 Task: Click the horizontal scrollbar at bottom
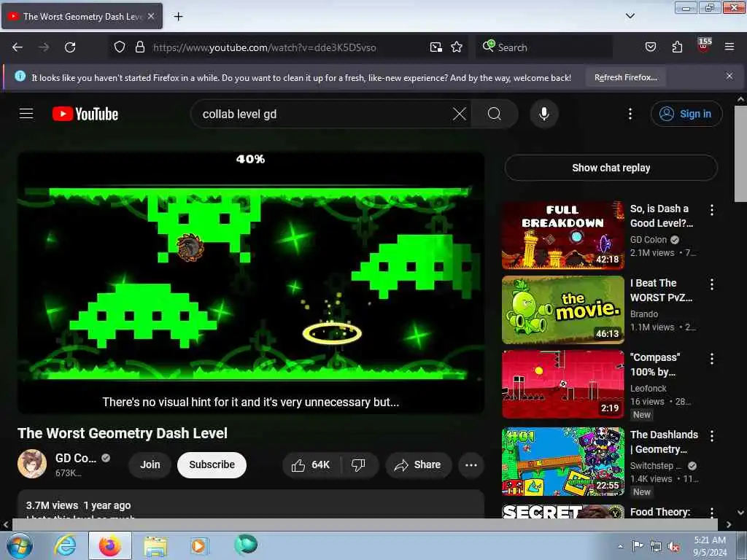(x=365, y=524)
